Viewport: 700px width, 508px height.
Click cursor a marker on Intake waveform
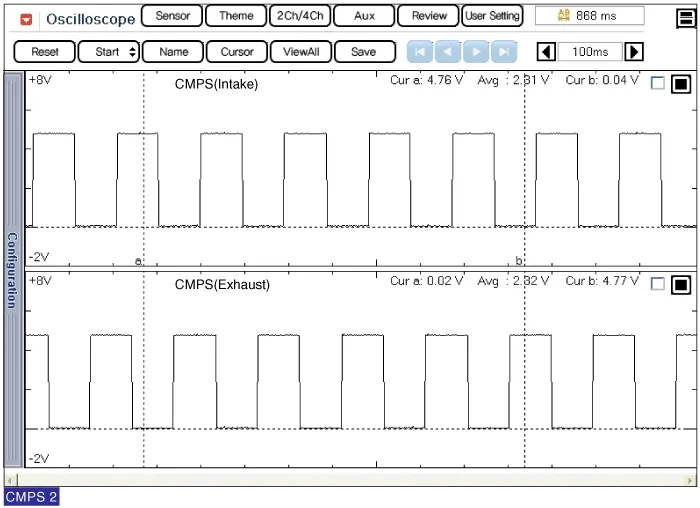(138, 261)
